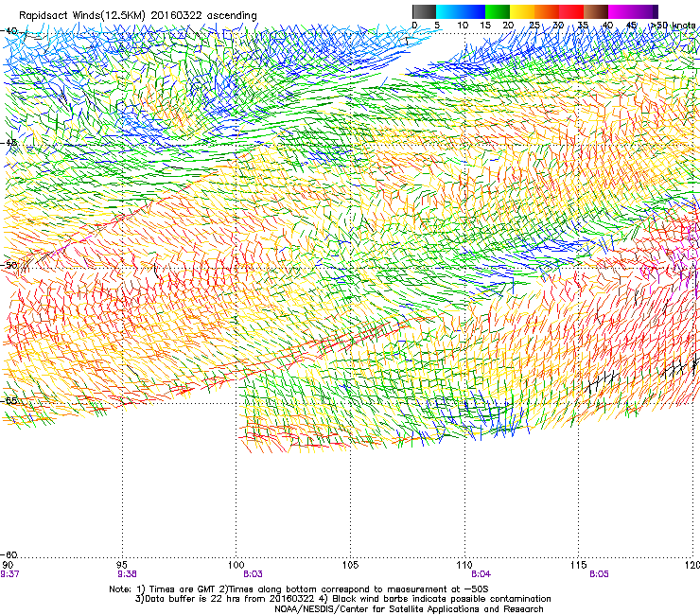Click the 8:03 pass time label
The width and height of the screenshot is (700, 615).
(x=253, y=574)
